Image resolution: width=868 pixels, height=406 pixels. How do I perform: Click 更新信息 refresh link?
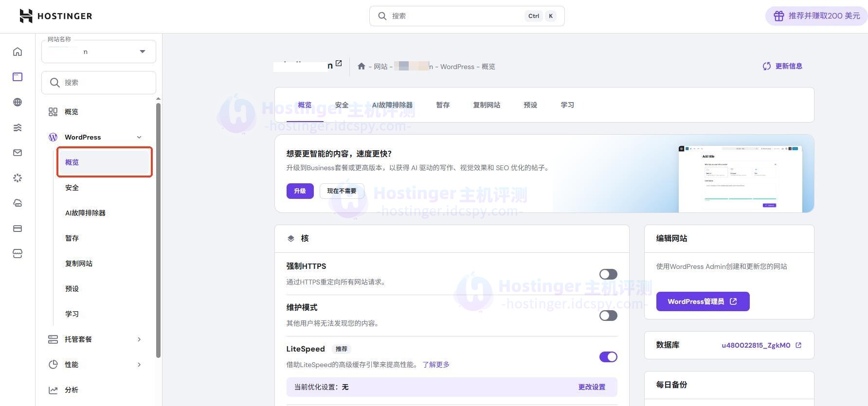782,66
